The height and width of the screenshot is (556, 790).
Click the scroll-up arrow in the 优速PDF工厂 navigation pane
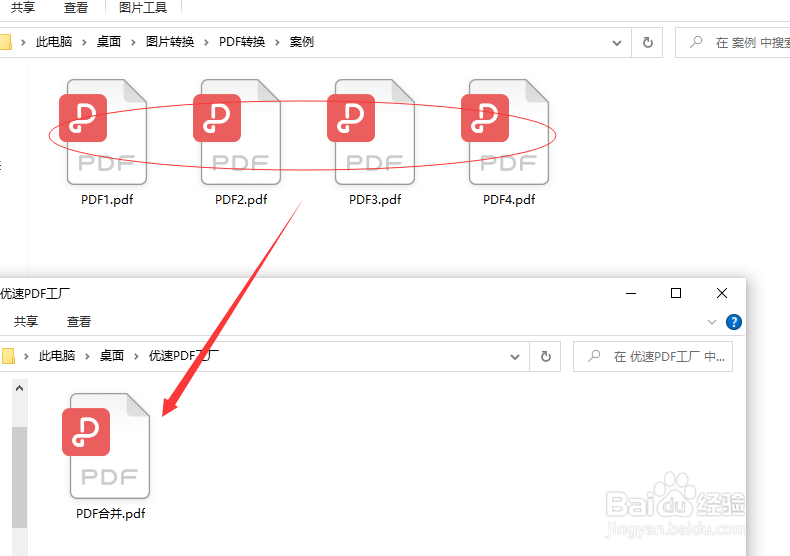tap(20, 388)
